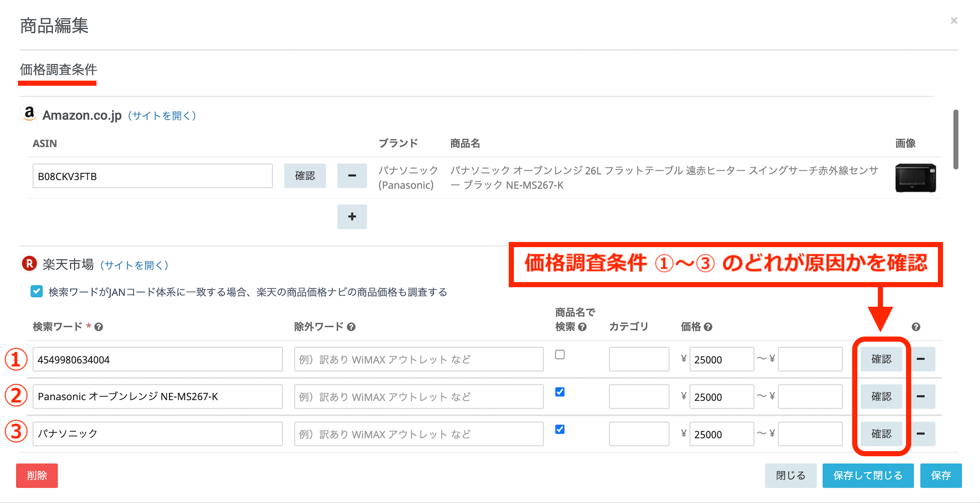Screen dimensions: 980x503
Task: Click the minus button beside the ASIN field
Action: (352, 176)
